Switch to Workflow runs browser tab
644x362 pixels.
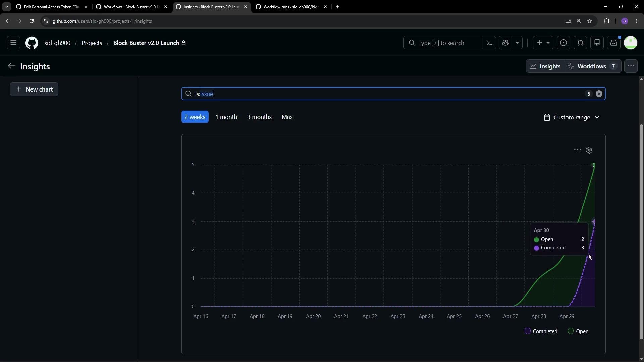coord(291,7)
